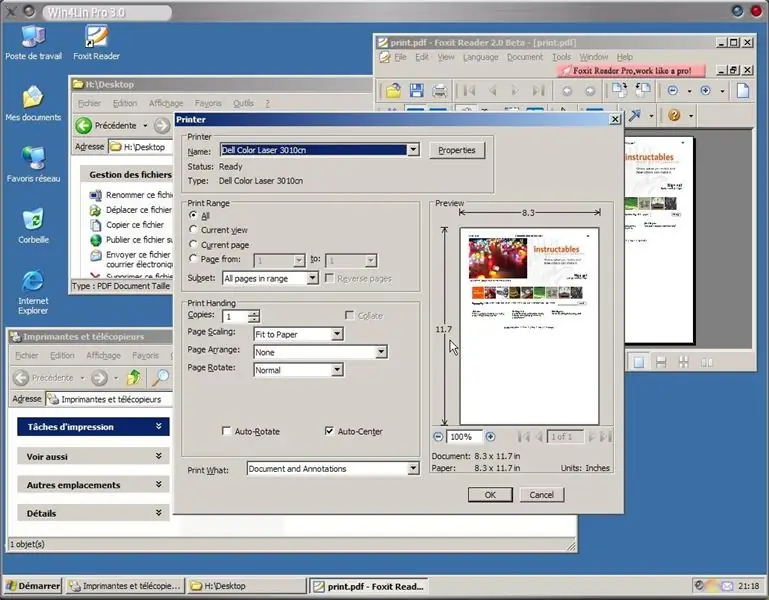Zoom out the print preview
The width and height of the screenshot is (769, 600).
coord(438,437)
